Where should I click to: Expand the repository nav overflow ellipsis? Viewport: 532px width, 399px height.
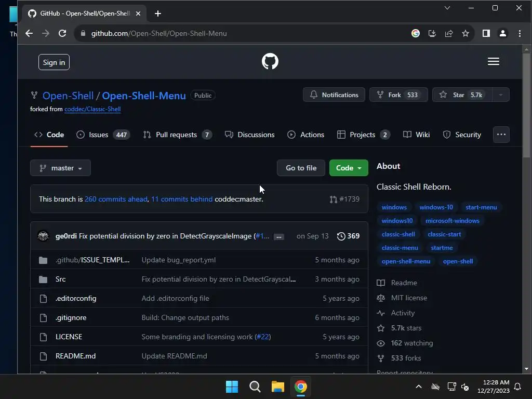pos(501,135)
